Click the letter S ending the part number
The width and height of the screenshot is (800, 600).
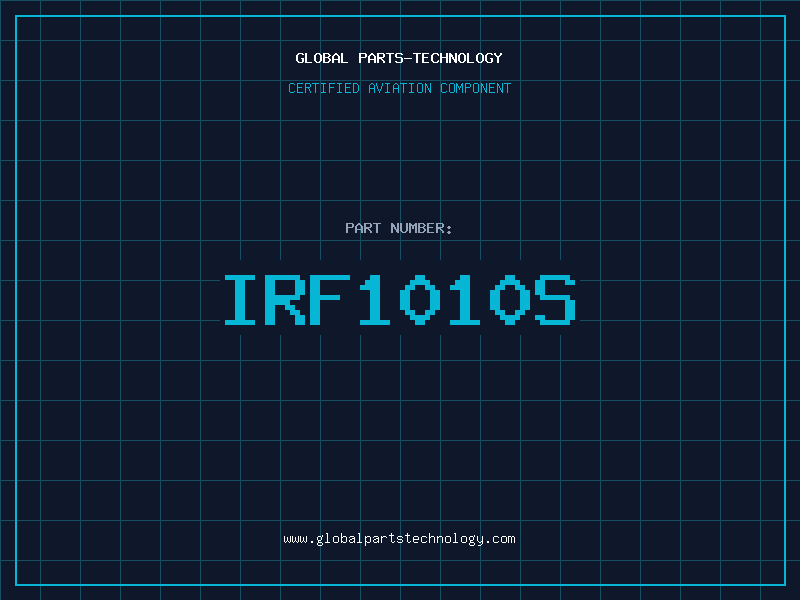(556, 300)
